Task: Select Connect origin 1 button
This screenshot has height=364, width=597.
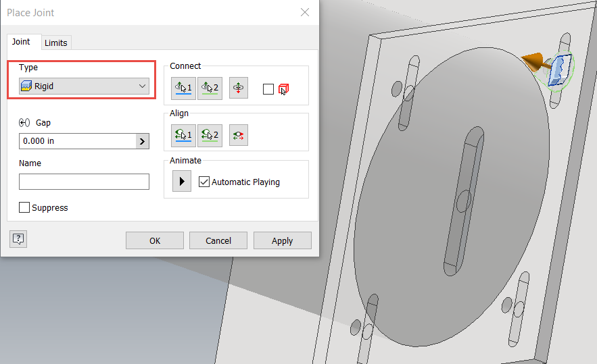Action: (183, 88)
